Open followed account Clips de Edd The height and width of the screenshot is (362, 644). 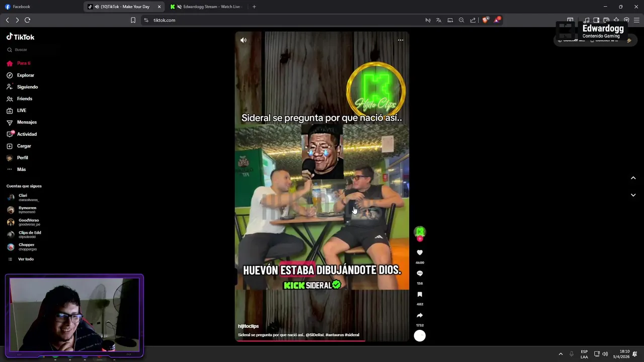[24, 234]
